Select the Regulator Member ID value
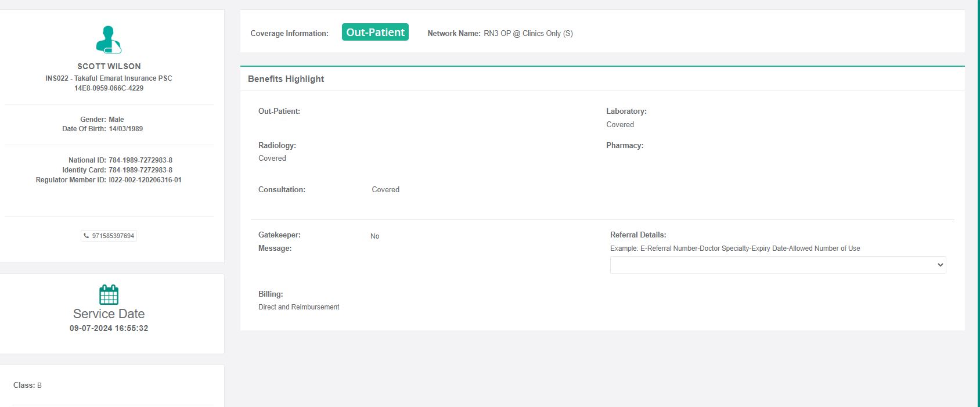The width and height of the screenshot is (980, 407). pos(145,180)
